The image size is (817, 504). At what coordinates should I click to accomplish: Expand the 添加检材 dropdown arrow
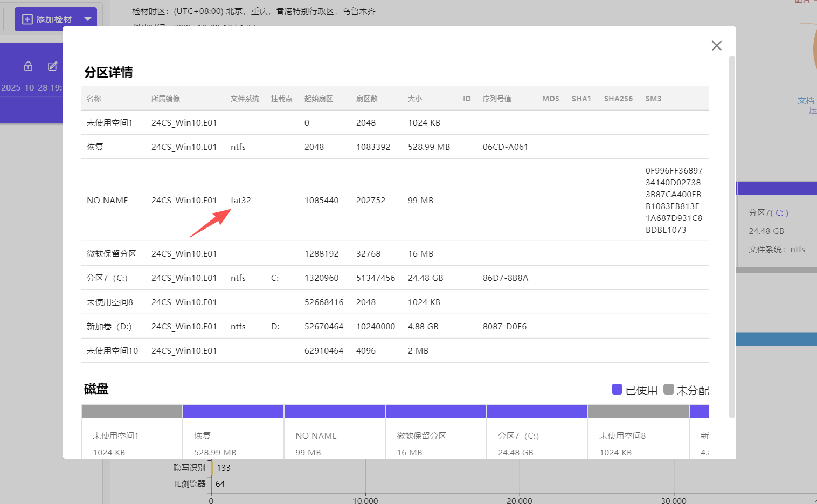click(x=88, y=19)
